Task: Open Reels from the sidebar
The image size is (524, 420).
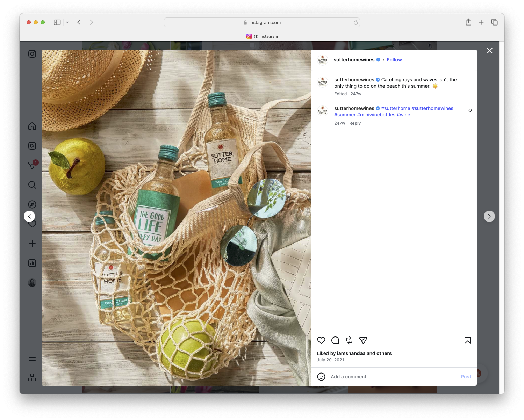Action: coord(32,146)
